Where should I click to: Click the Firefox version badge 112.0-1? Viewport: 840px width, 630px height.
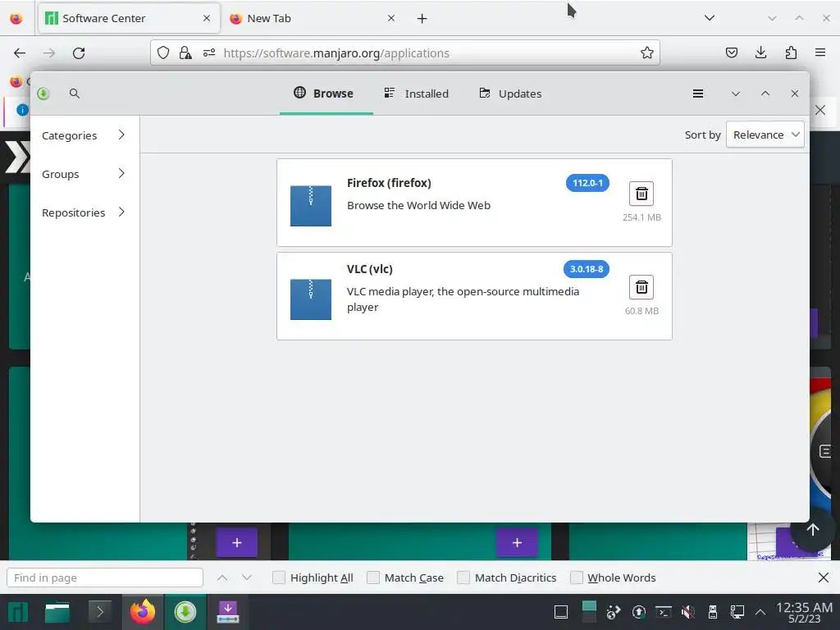[x=587, y=183]
